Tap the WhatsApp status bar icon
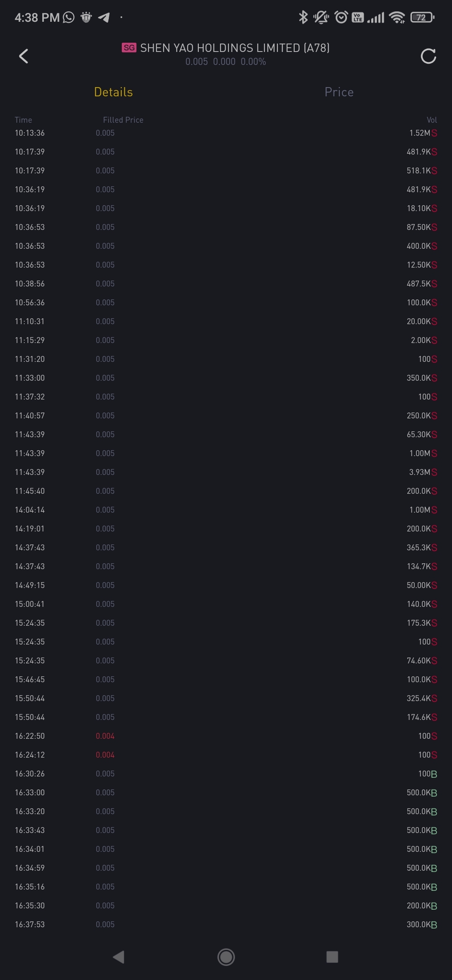 tap(69, 18)
